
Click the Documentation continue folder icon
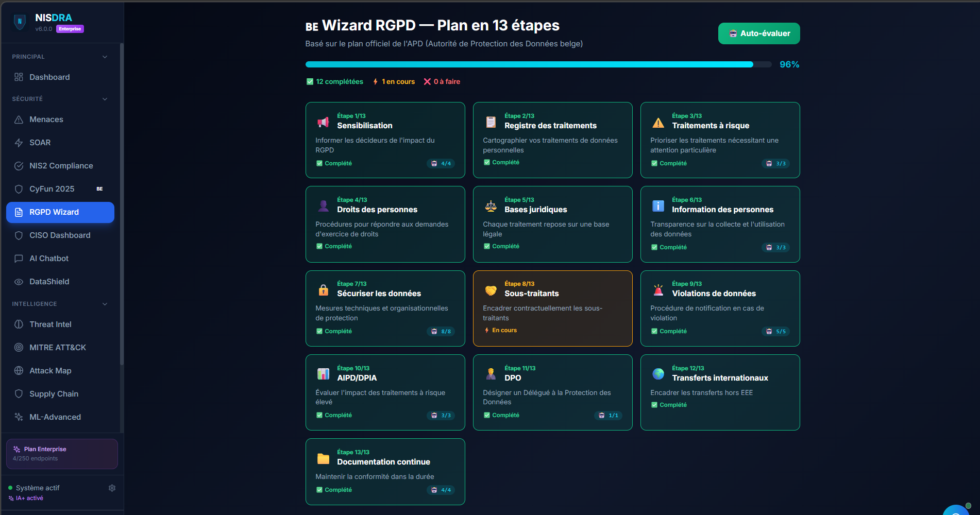(x=323, y=458)
